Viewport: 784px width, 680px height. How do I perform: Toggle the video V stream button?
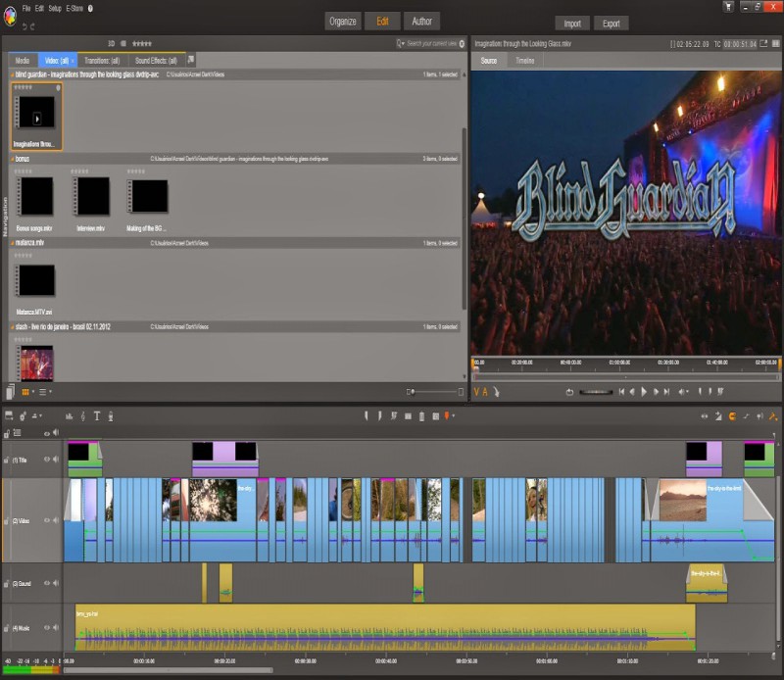[476, 392]
